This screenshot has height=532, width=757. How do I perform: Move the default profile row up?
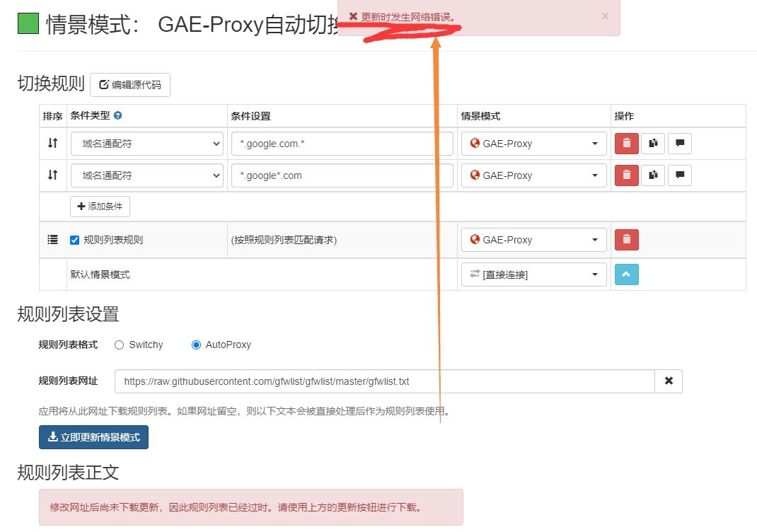626,274
